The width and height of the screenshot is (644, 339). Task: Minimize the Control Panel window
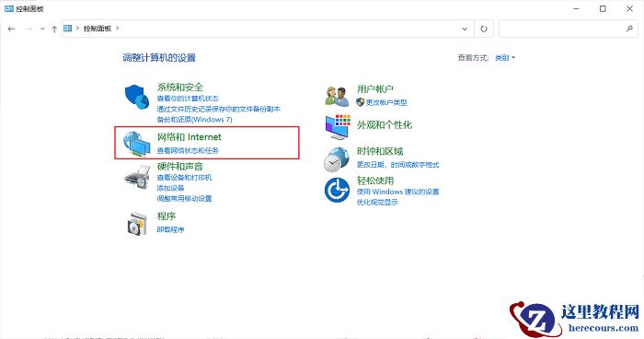coord(576,8)
